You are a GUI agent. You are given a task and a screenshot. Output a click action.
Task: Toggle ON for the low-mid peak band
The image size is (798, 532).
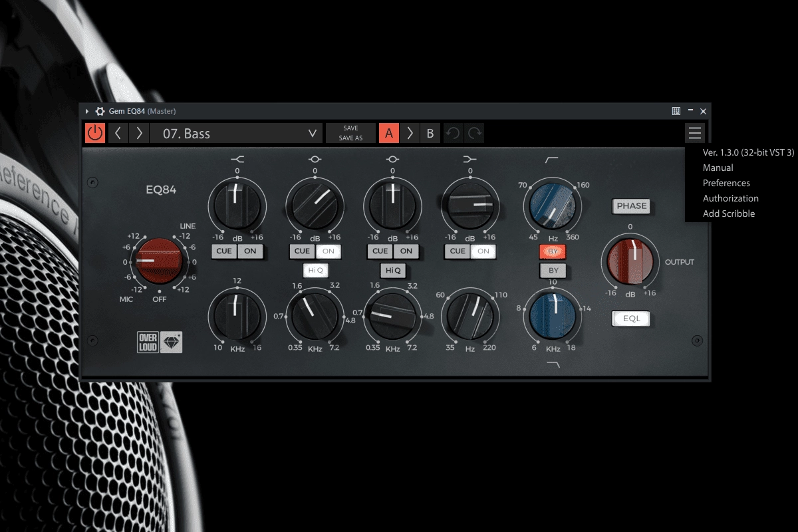tap(406, 251)
